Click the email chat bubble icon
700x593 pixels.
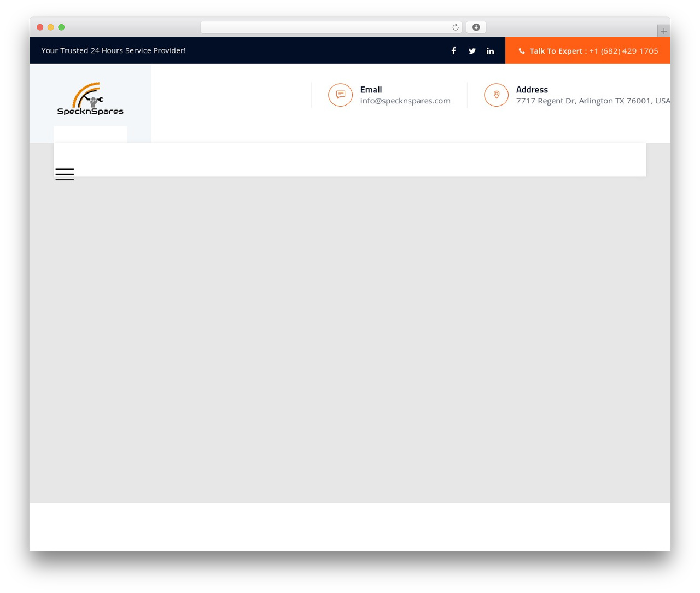pyautogui.click(x=340, y=95)
